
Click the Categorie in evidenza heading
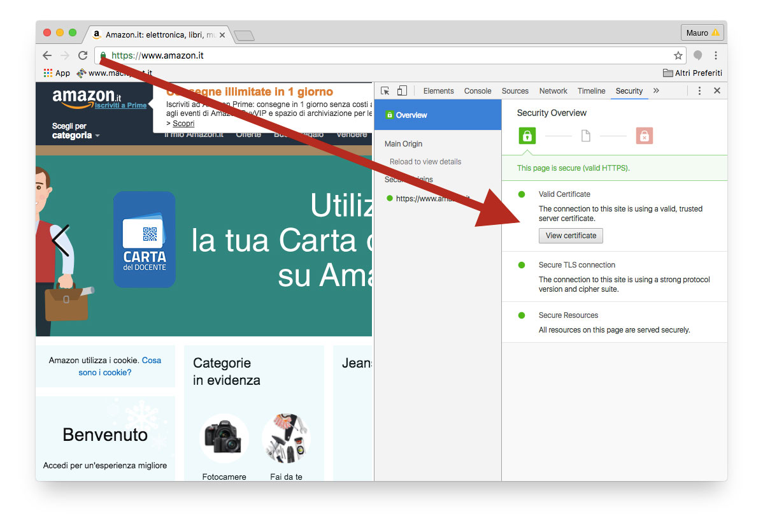227,371
